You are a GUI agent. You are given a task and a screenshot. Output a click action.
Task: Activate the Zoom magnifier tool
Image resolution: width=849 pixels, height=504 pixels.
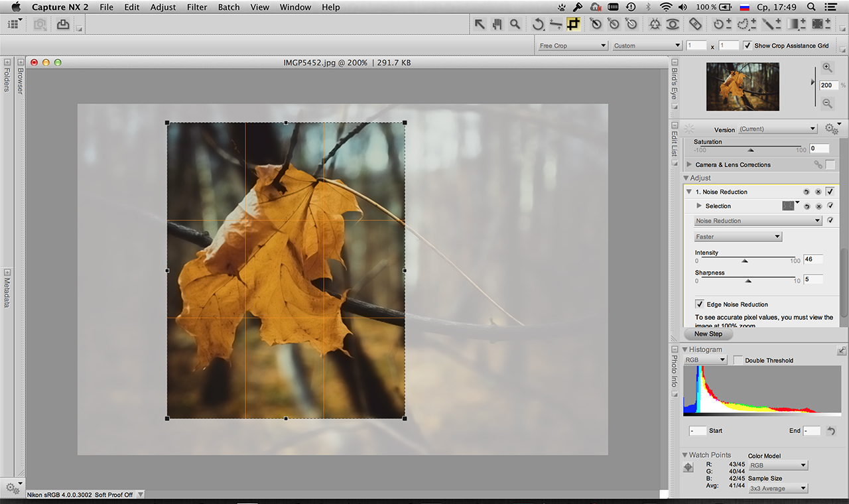point(515,24)
